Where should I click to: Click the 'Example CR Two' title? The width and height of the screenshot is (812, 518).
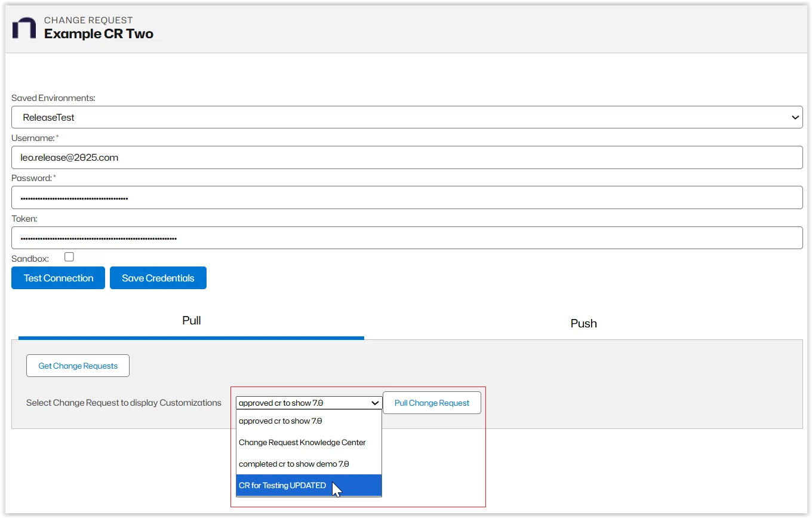coord(99,34)
